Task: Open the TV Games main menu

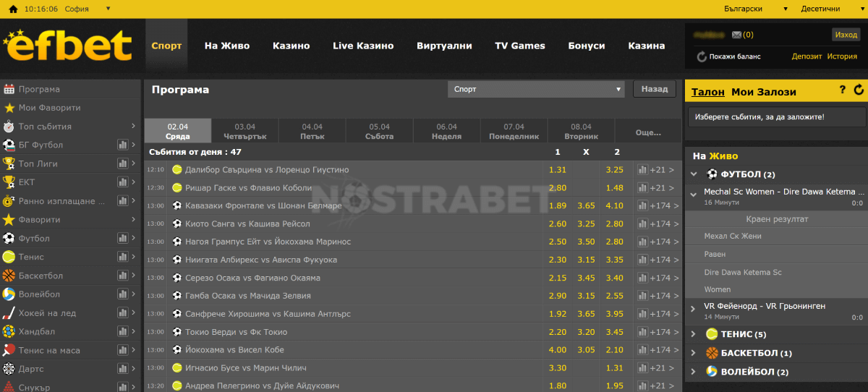Action: [520, 46]
